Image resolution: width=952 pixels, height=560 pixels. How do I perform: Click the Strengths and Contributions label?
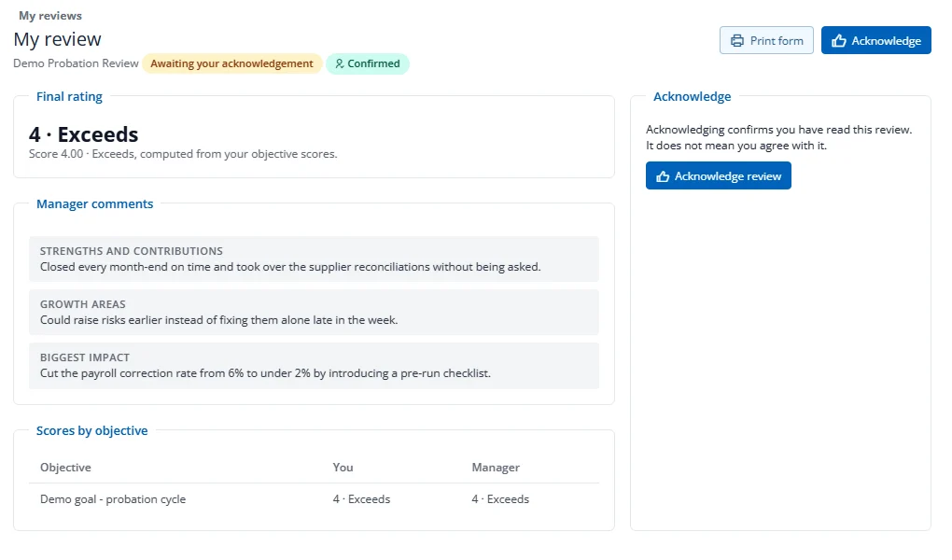(x=132, y=251)
